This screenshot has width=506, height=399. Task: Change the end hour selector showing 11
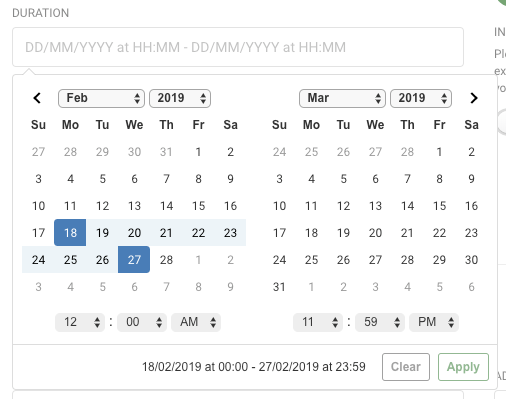coord(318,322)
